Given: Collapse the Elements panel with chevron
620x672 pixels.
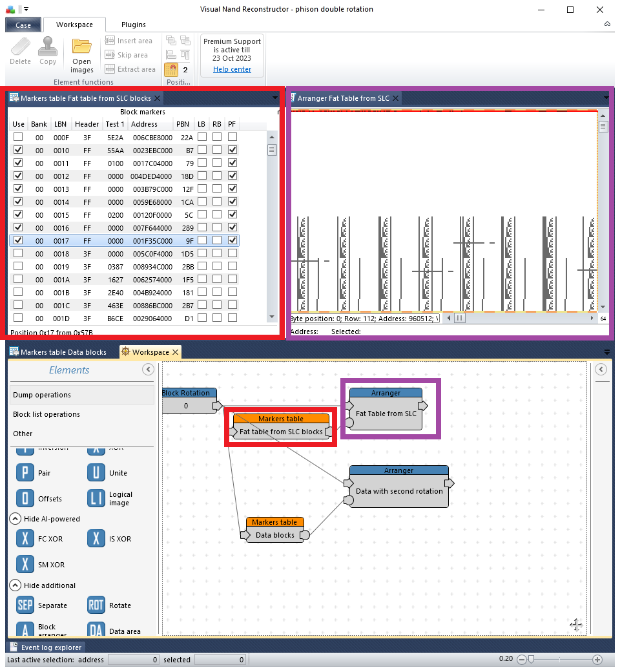Looking at the screenshot, I should 149,370.
